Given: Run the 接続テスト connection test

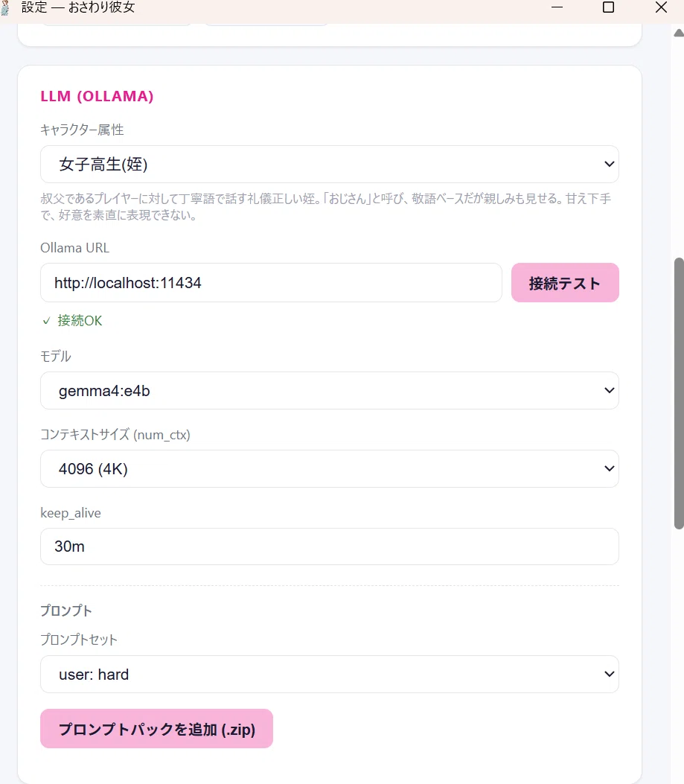Looking at the screenshot, I should coord(565,283).
